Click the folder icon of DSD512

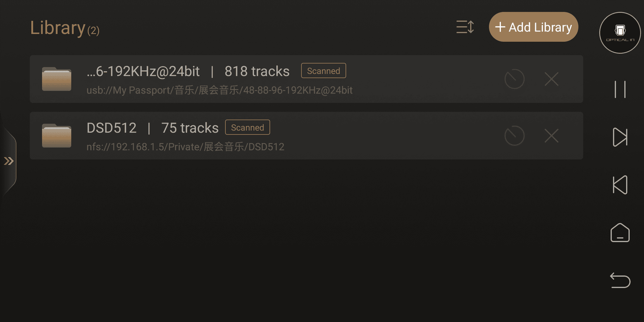coord(57,136)
